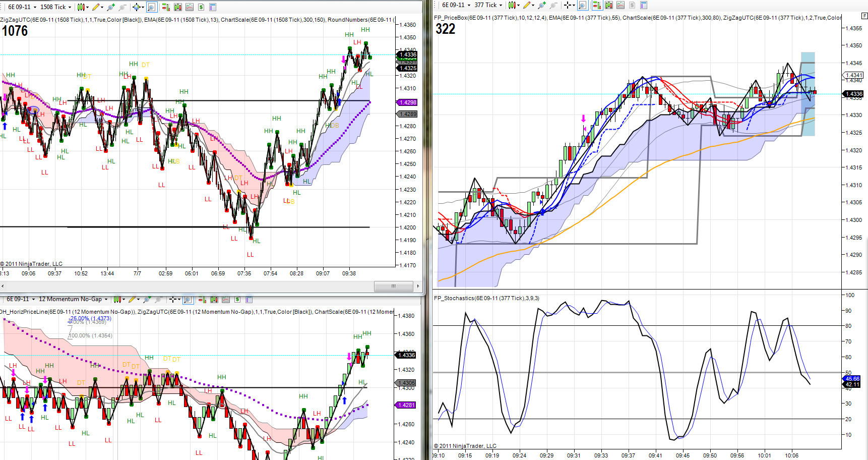This screenshot has width=868, height=460.
Task: Open the 377 Tick interval dropdown
Action: tap(488, 5)
